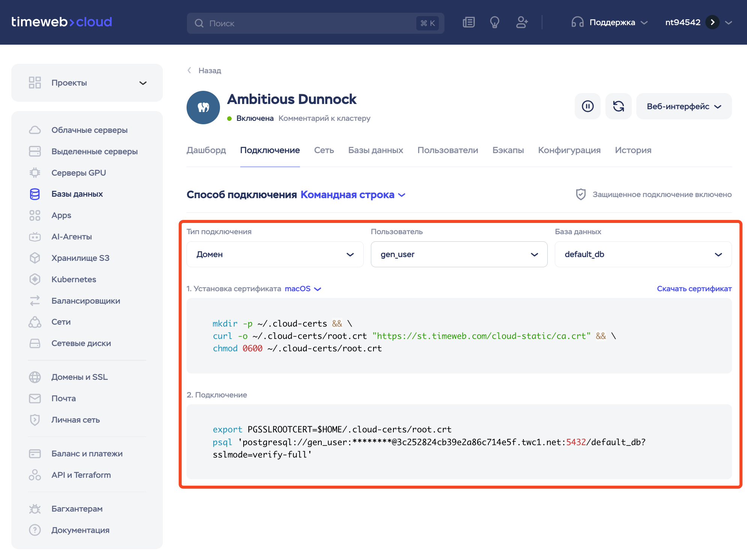Viewport: 747px width, 560px height.
Task: Click Скачать сертификат link
Action: [x=694, y=289]
